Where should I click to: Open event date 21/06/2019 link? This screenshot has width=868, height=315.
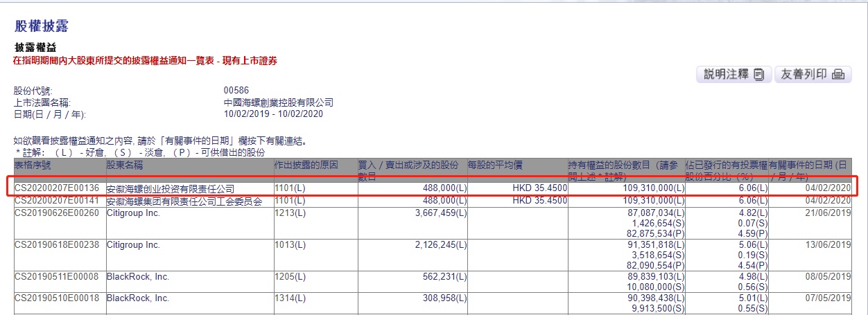pyautogui.click(x=828, y=213)
